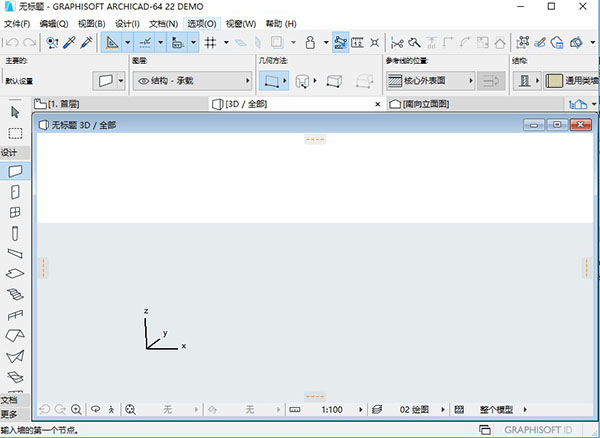Activate the Wall tool in design toolbox
Image resolution: width=600 pixels, height=438 pixels.
point(15,171)
